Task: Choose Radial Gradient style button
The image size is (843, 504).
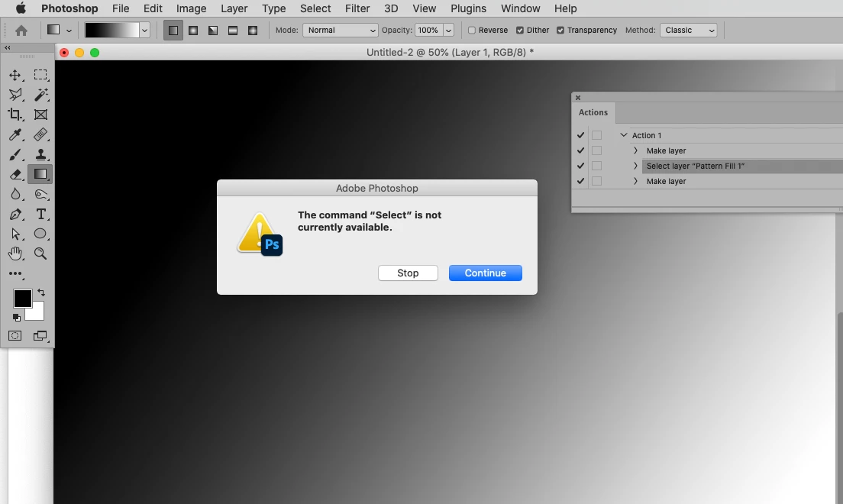Action: point(193,30)
